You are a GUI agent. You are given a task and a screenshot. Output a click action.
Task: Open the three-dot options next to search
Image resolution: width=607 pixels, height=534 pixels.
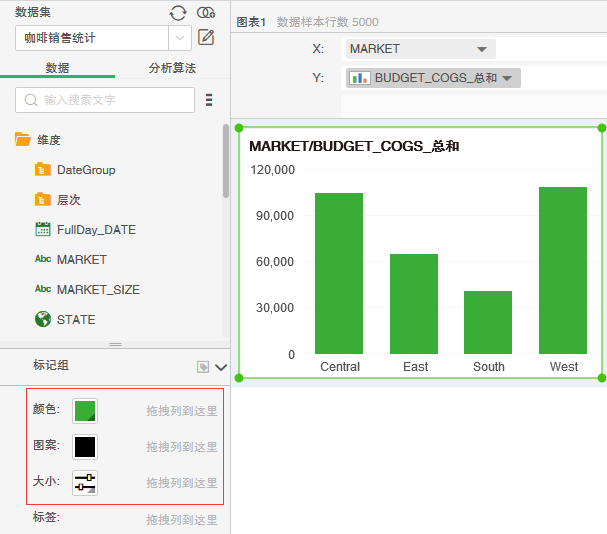(209, 100)
